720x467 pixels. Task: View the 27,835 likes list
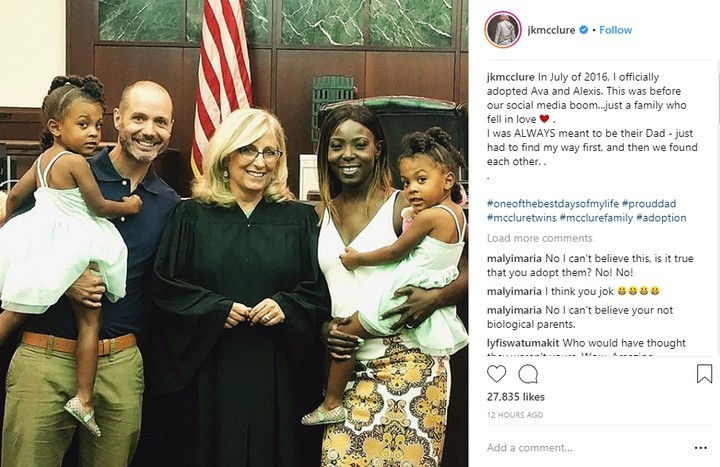516,397
